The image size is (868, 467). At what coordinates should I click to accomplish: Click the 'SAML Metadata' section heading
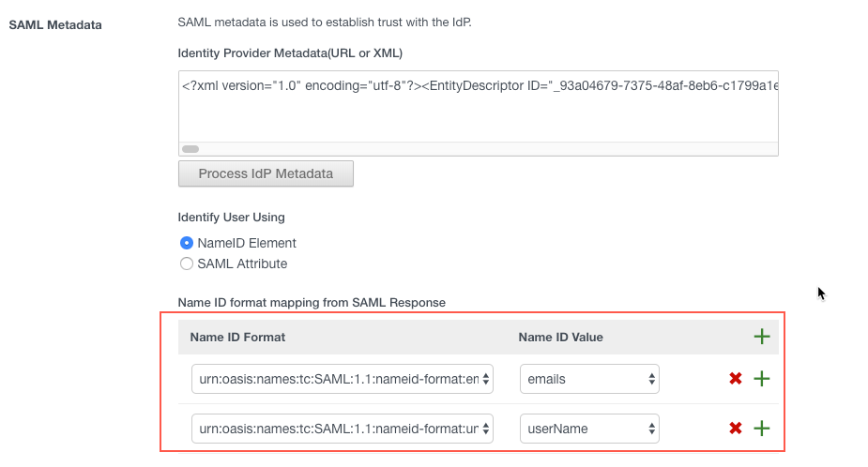click(54, 23)
